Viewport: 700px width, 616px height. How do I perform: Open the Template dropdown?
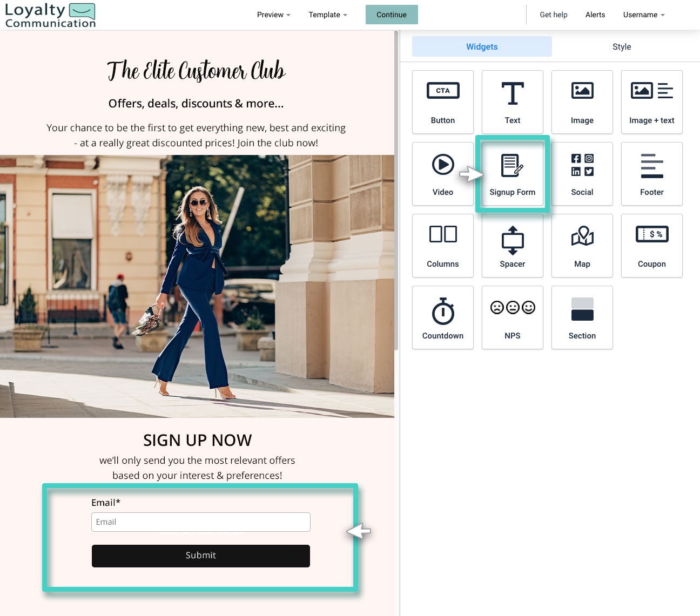coord(327,15)
